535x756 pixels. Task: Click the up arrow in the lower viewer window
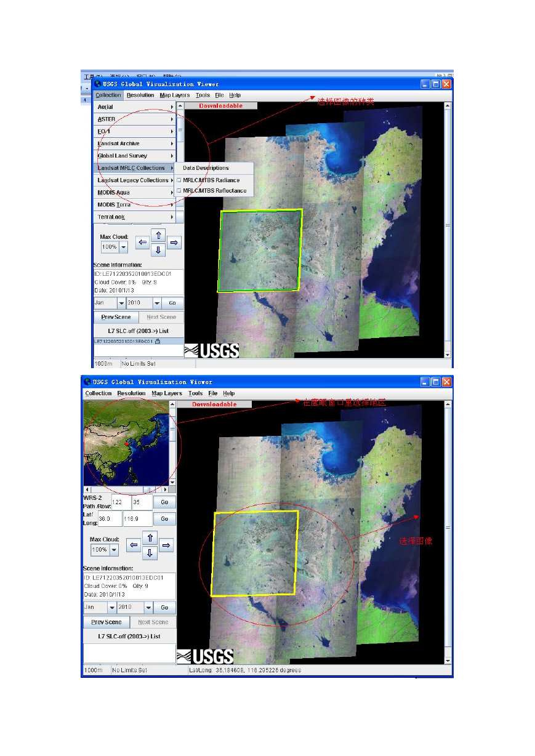click(150, 538)
